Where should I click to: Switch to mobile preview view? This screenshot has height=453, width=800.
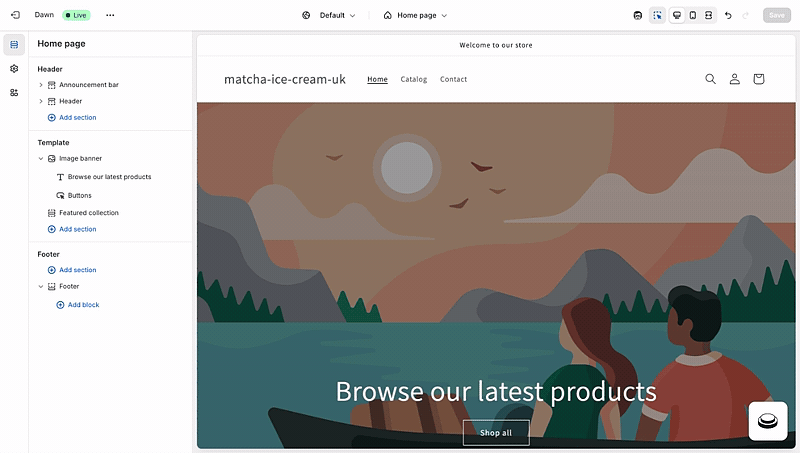[693, 15]
